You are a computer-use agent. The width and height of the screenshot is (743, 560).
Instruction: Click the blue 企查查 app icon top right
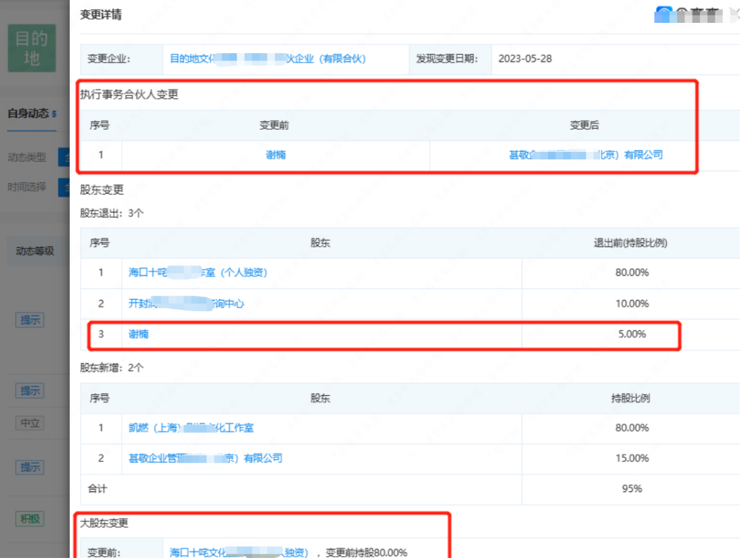[664, 14]
